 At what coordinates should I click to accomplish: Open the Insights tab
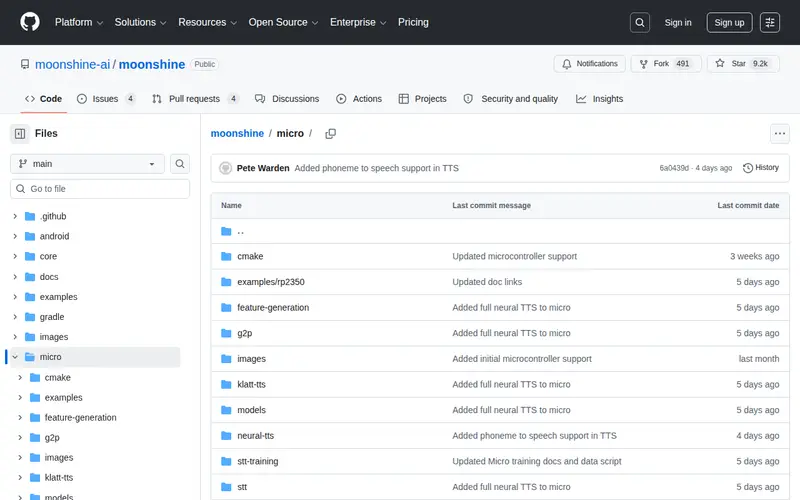[599, 98]
